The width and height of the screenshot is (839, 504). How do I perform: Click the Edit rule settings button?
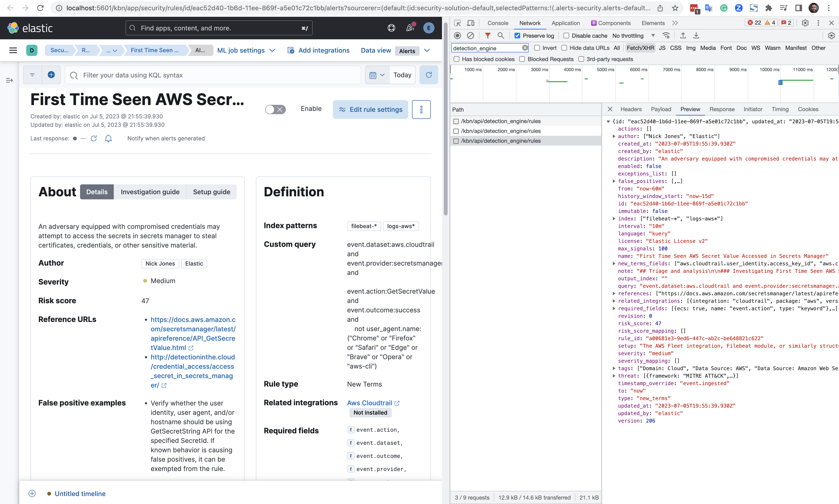(x=370, y=109)
